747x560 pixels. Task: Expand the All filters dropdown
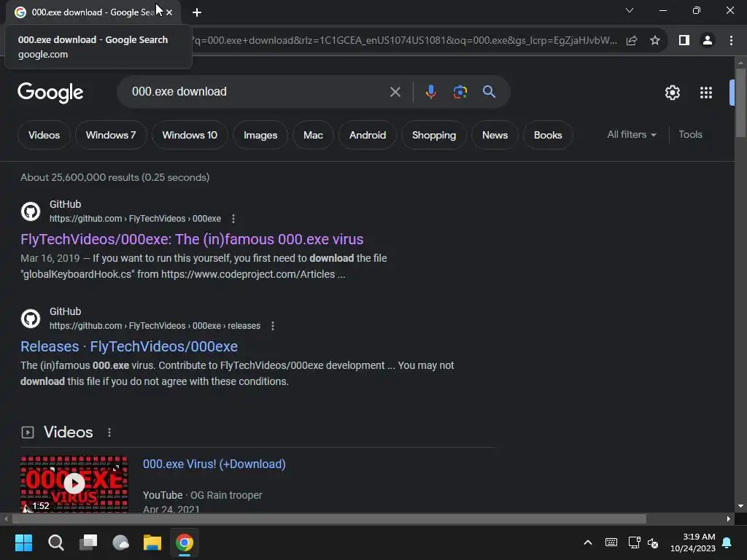point(631,135)
